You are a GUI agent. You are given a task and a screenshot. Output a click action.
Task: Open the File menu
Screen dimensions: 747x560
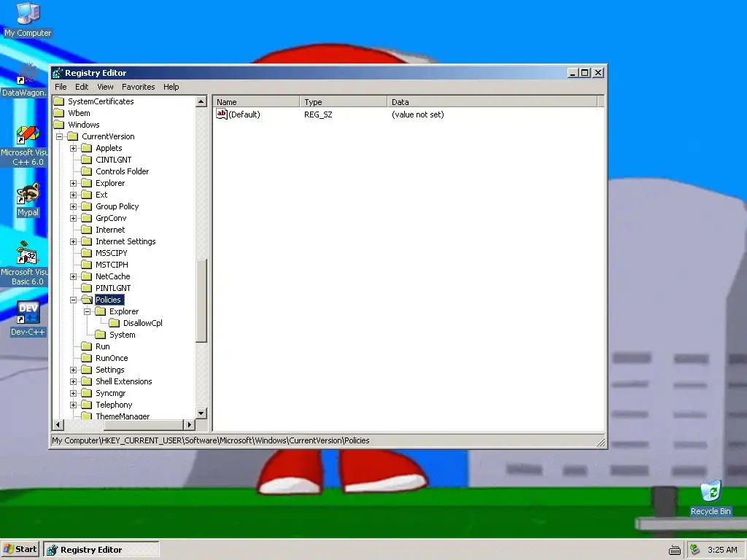(x=61, y=87)
